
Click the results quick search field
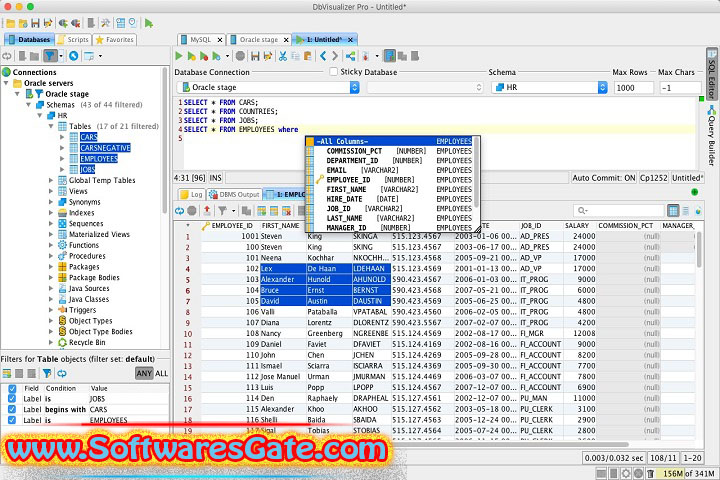tap(619, 210)
